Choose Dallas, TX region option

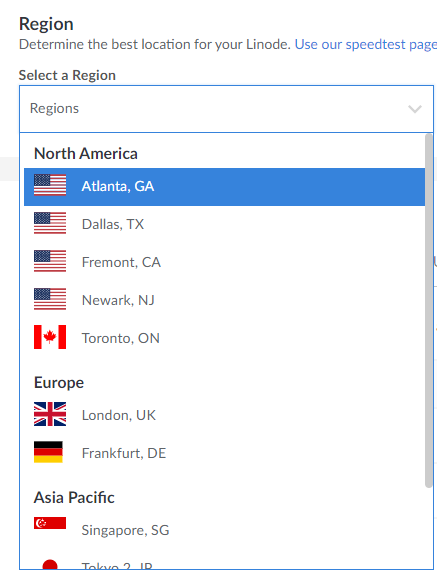pos(224,224)
